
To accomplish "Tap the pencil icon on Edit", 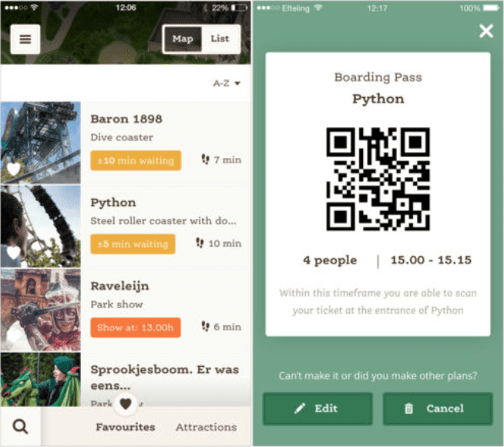I will click(300, 408).
